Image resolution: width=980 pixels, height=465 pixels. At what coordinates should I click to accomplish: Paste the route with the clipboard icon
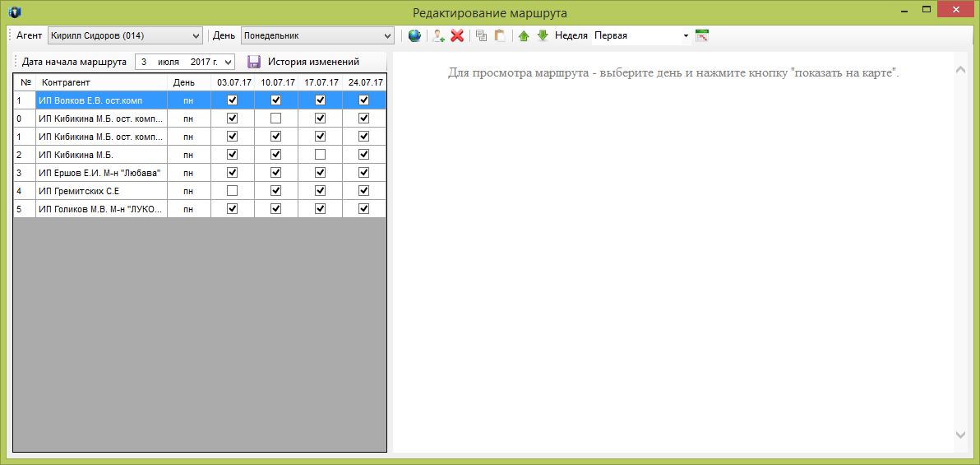point(499,35)
